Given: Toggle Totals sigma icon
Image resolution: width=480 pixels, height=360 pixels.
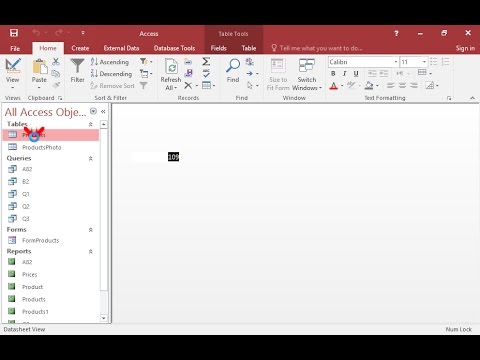Looking at the screenshot, I should pos(206,61).
